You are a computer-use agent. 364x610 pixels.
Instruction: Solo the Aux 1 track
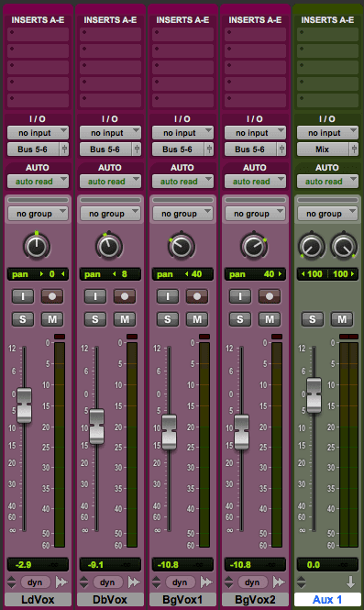click(x=313, y=319)
